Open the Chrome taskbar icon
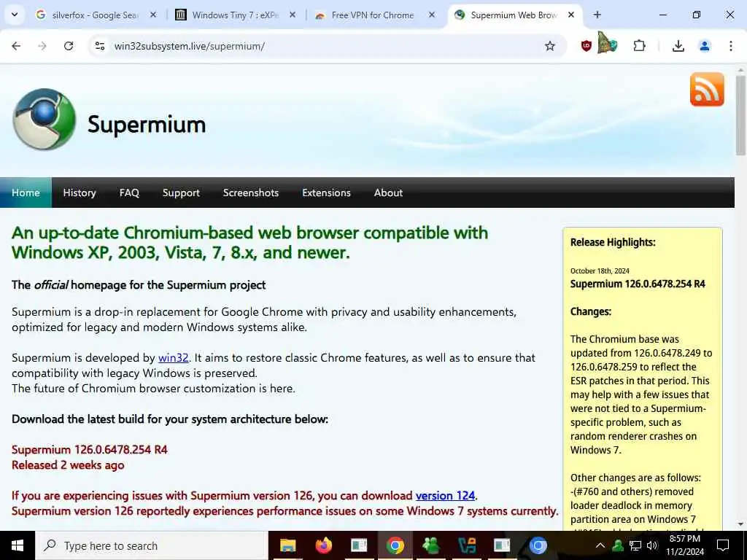This screenshot has height=560, width=747. point(395,545)
